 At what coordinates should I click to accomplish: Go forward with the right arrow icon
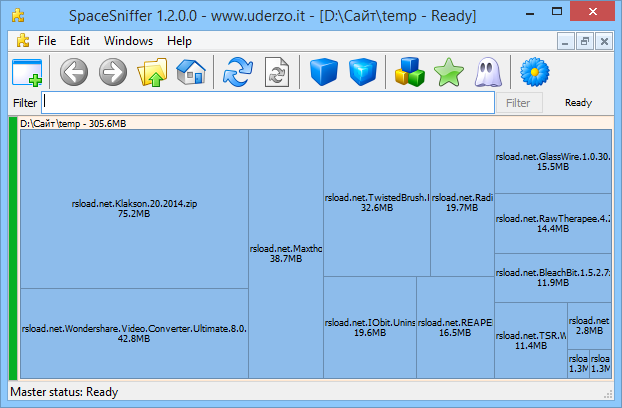[113, 73]
